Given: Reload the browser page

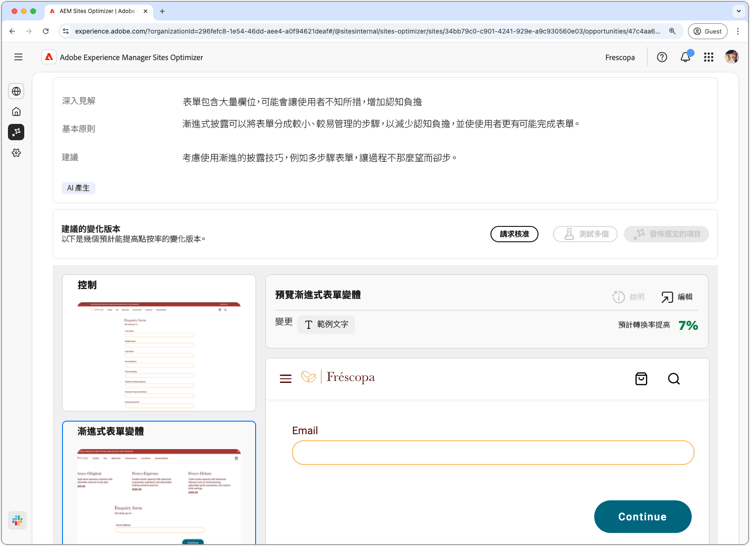Looking at the screenshot, I should [46, 31].
